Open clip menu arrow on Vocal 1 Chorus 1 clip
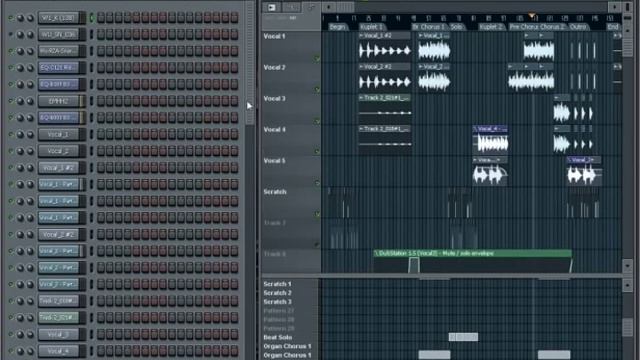This screenshot has height=360, width=640. tap(421, 36)
